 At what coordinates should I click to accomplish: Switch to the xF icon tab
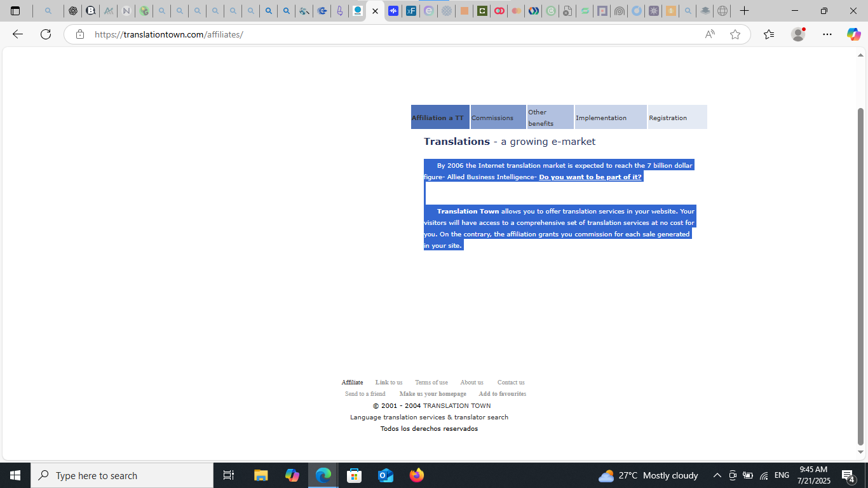[x=411, y=11]
